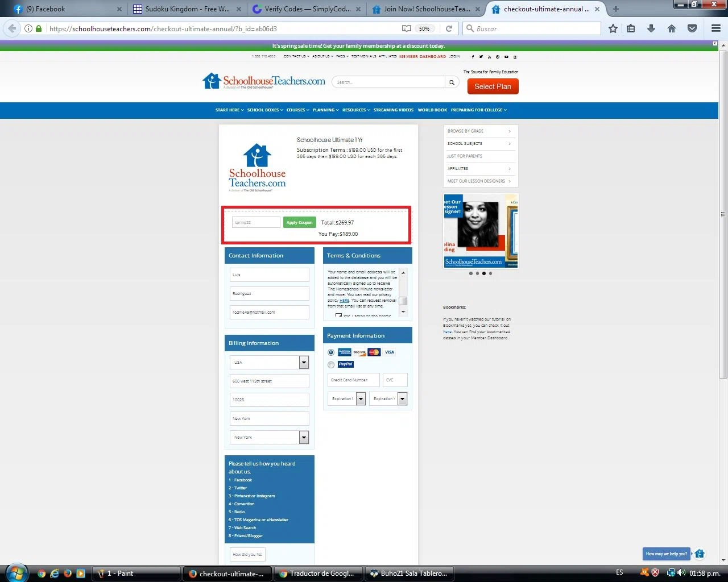Click How may we help you button
This screenshot has height=582, width=728.
click(667, 554)
